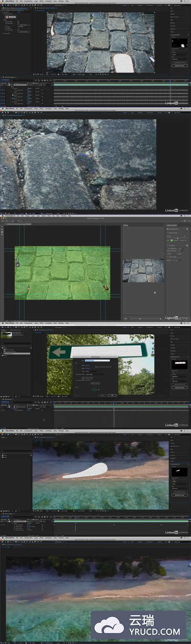This screenshot has width=191, height=644.
Task: Click Cancel in the street sign solid dialog
Action: (102, 395)
